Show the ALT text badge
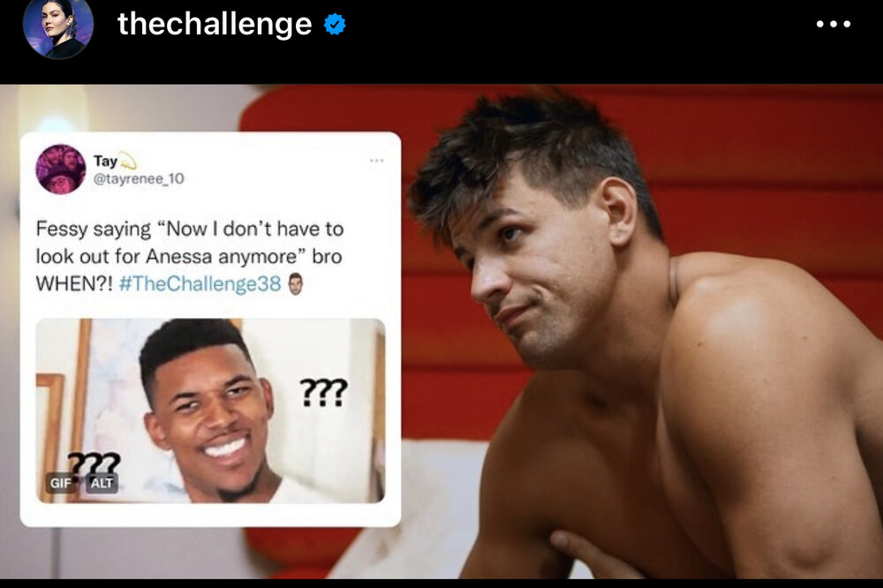 click(102, 483)
